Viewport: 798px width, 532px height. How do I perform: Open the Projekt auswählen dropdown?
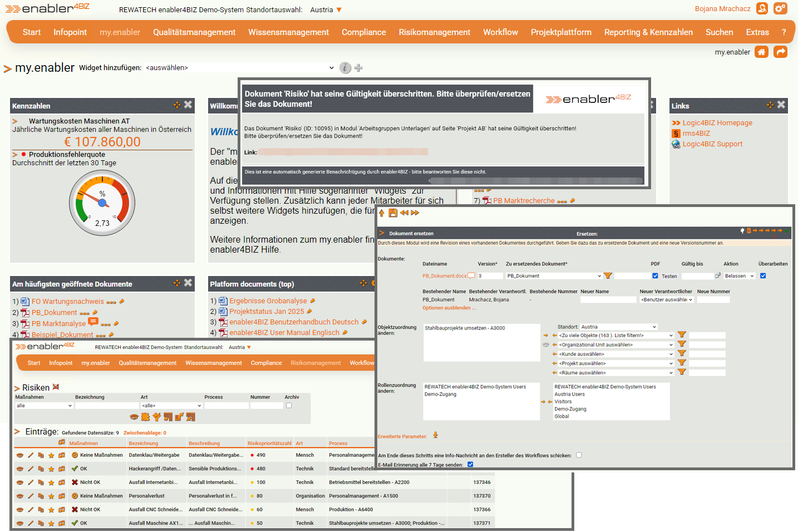pyautogui.click(x=616, y=363)
